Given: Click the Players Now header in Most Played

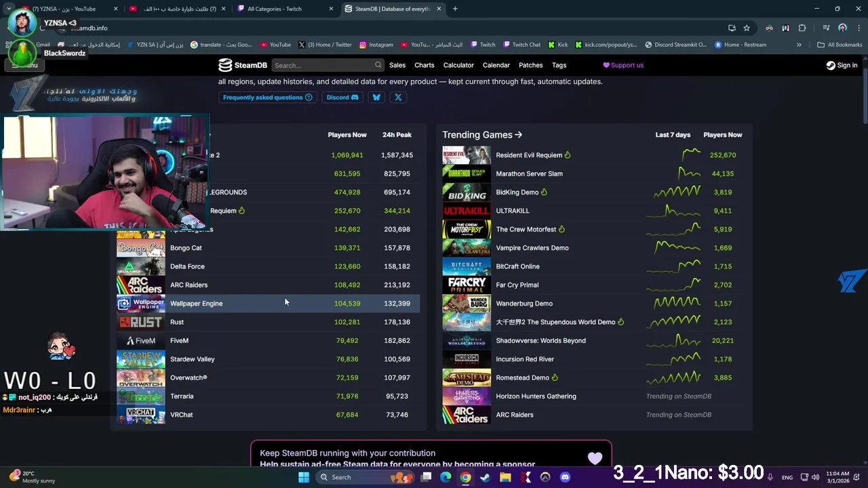Looking at the screenshot, I should point(347,135).
